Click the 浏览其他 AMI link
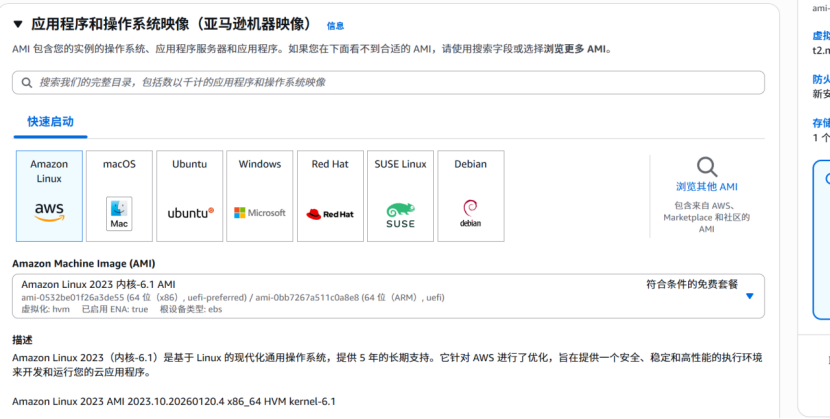The image size is (830, 419). [706, 187]
